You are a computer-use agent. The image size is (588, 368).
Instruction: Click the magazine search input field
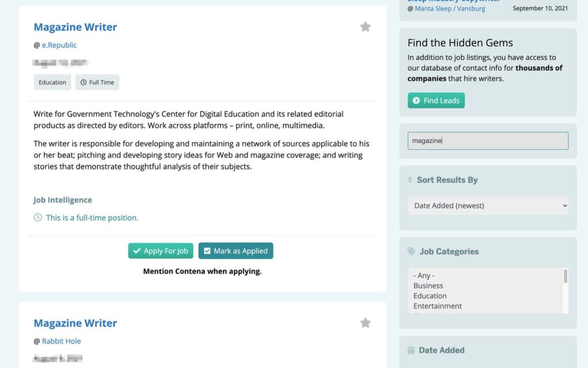(x=488, y=140)
